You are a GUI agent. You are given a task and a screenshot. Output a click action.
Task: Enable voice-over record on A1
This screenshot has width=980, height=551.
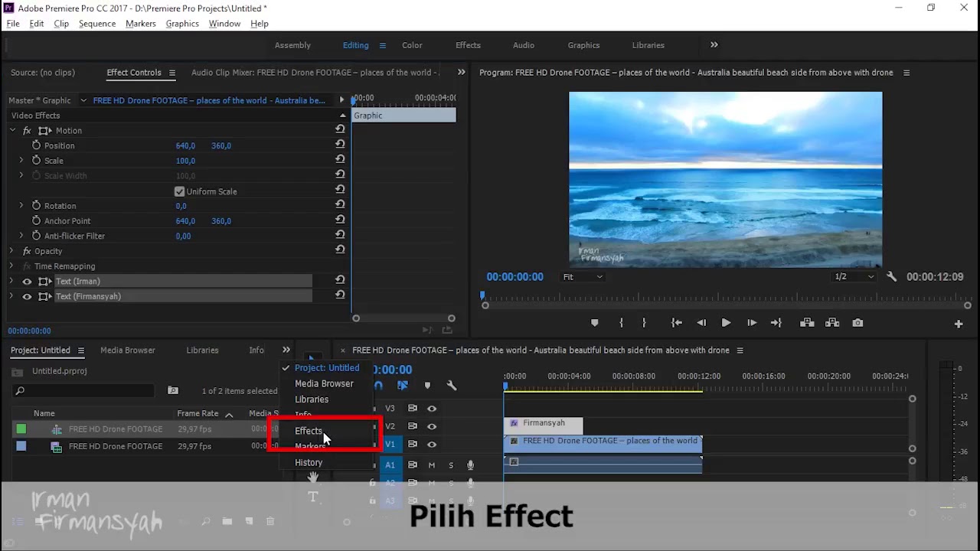point(470,465)
